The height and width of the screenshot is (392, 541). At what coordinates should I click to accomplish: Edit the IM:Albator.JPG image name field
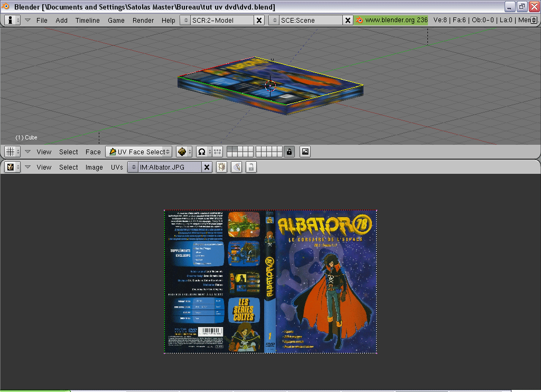pyautogui.click(x=170, y=167)
